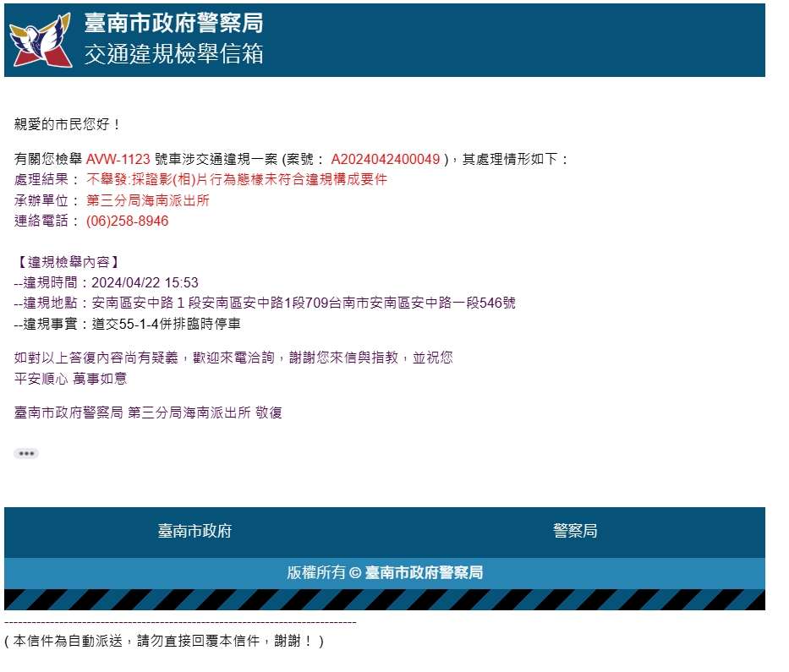Click the phone number (06)258-8946

pyautogui.click(x=128, y=221)
